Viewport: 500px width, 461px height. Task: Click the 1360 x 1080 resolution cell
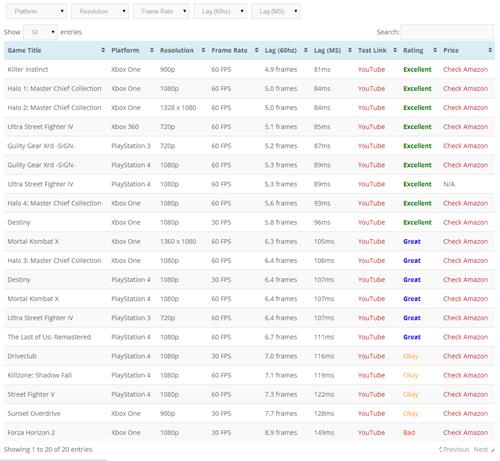(x=178, y=241)
